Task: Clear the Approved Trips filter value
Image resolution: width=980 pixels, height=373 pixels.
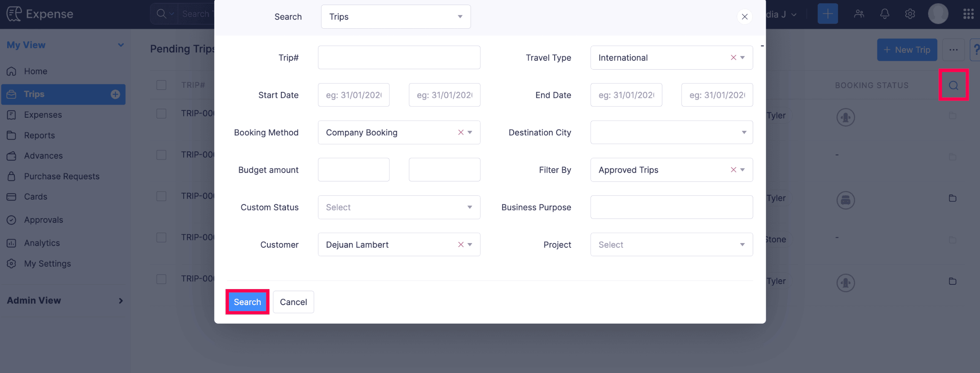Action: (733, 170)
